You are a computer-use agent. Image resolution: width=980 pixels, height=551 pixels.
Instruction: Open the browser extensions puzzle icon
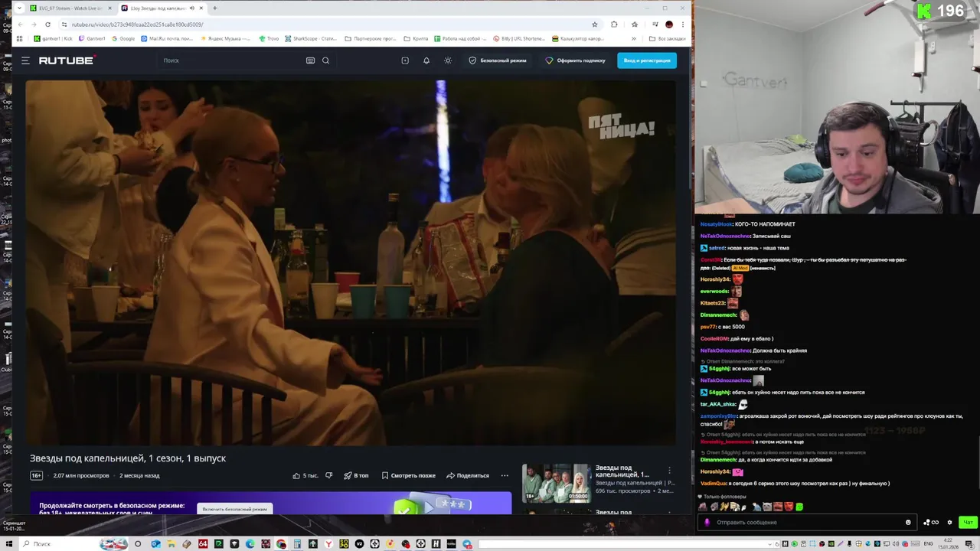[614, 24]
